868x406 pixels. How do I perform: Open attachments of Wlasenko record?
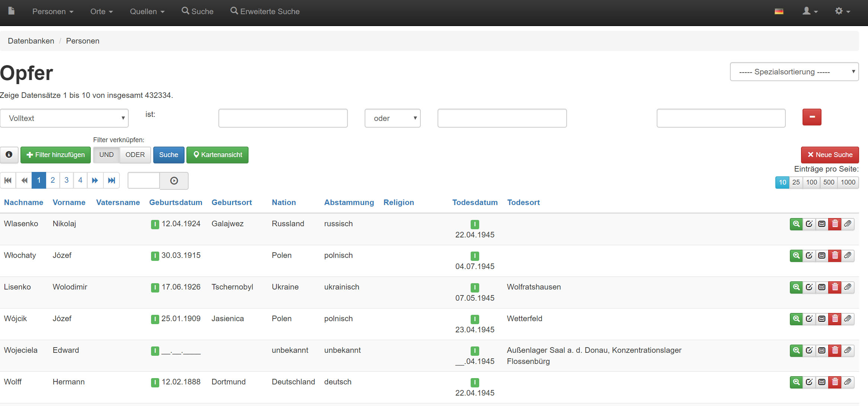[x=848, y=224]
